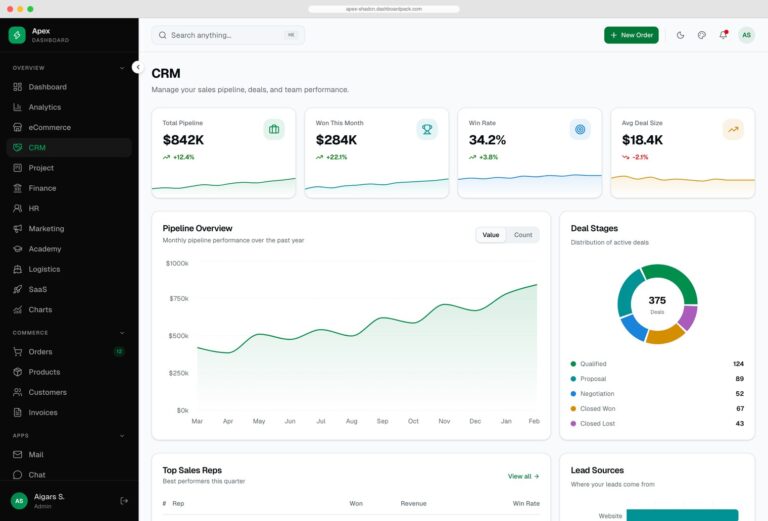Screen dimensions: 768x521
Task: Switch Pipeline Overview to Value
Action: [491, 235]
